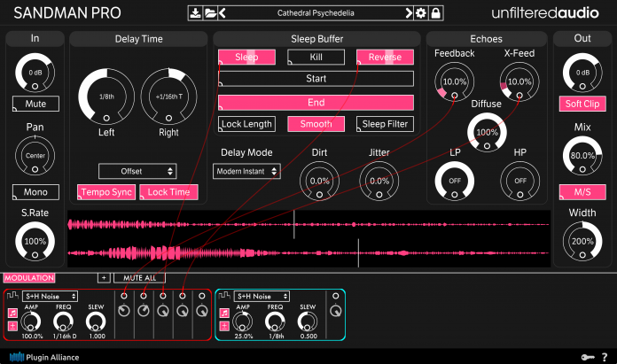Click waveform icon of cyan modulator
617x364 pixels.
(224, 295)
